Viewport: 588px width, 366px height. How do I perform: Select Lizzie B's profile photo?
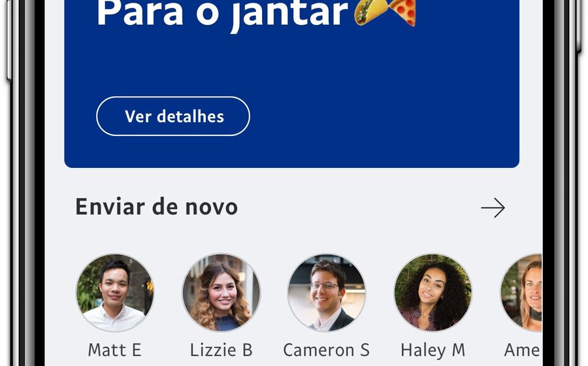pos(221,293)
